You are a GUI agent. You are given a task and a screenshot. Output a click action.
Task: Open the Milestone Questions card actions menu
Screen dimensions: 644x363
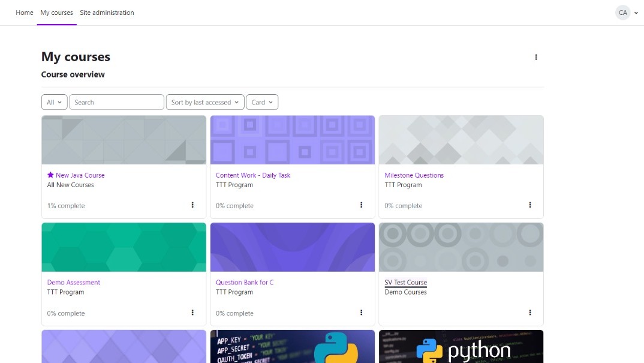[529, 205]
